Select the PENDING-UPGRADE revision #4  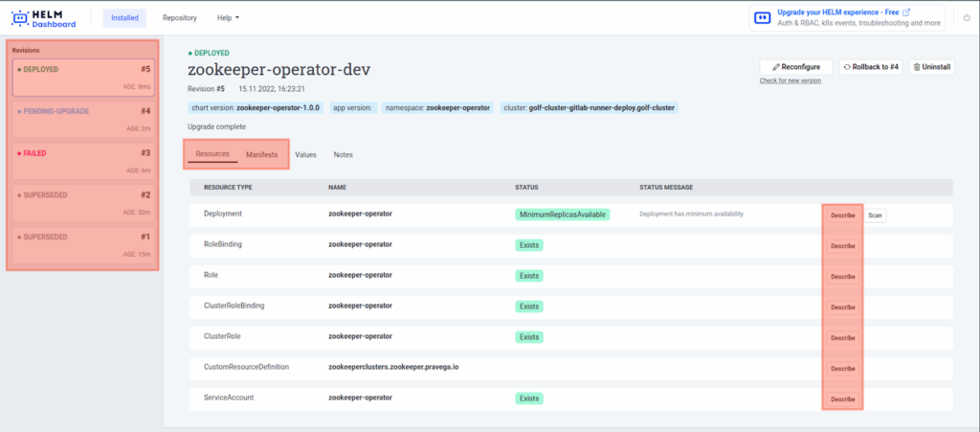(x=83, y=119)
